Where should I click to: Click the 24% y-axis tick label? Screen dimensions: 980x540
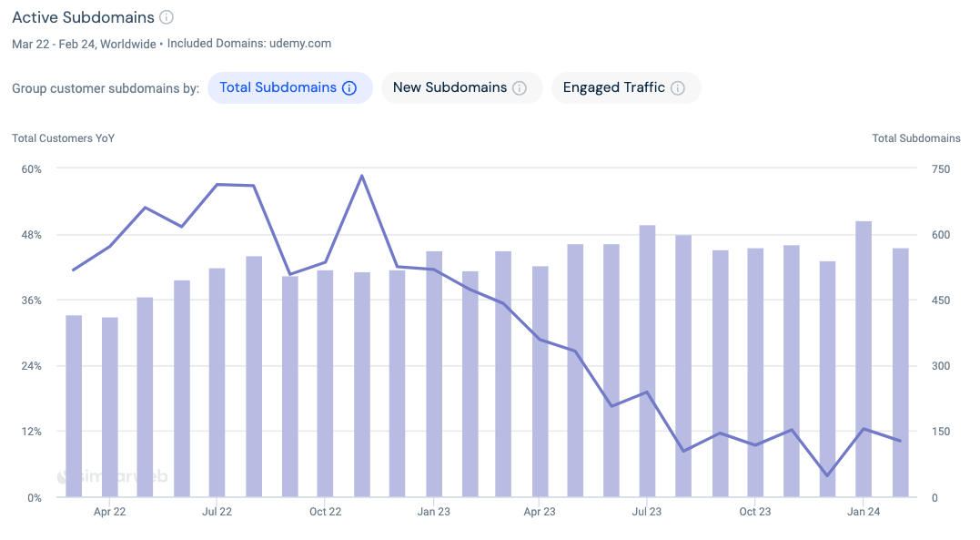coord(31,366)
